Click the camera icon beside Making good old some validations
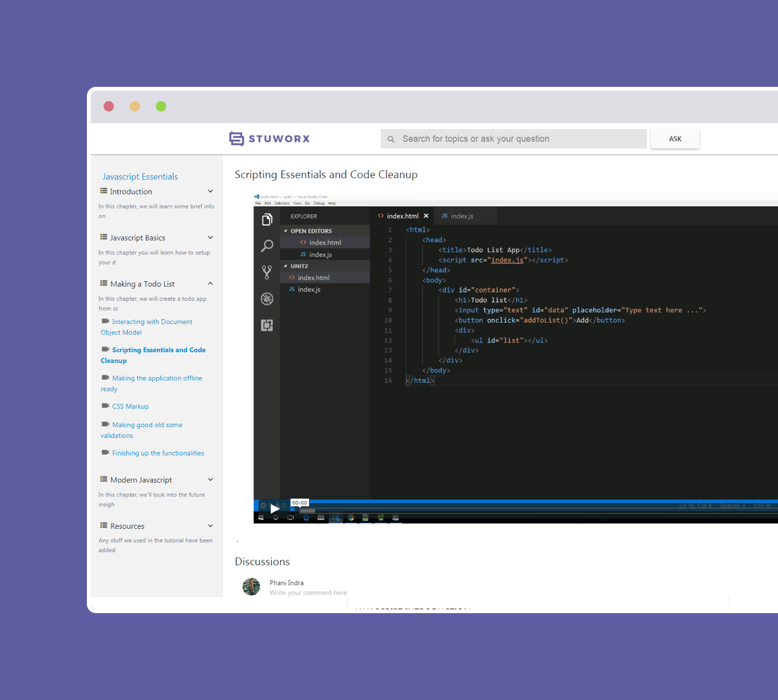Viewport: 778px width, 700px height. (x=105, y=424)
